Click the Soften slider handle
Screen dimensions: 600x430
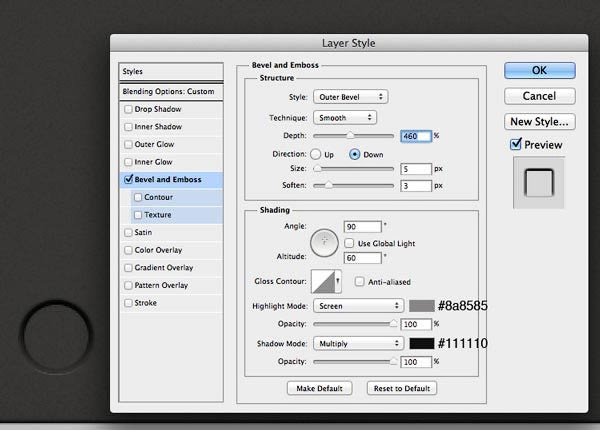pyautogui.click(x=329, y=185)
